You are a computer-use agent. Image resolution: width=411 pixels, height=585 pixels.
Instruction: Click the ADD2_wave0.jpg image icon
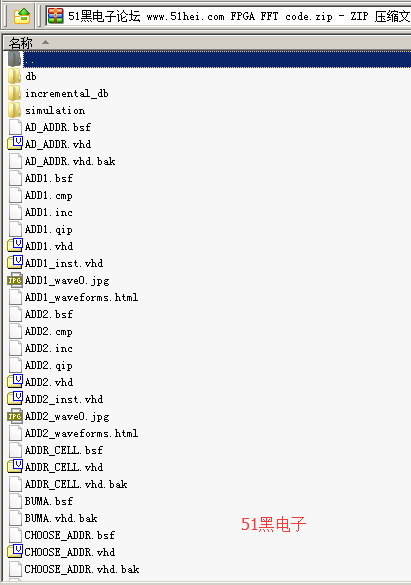pos(15,416)
